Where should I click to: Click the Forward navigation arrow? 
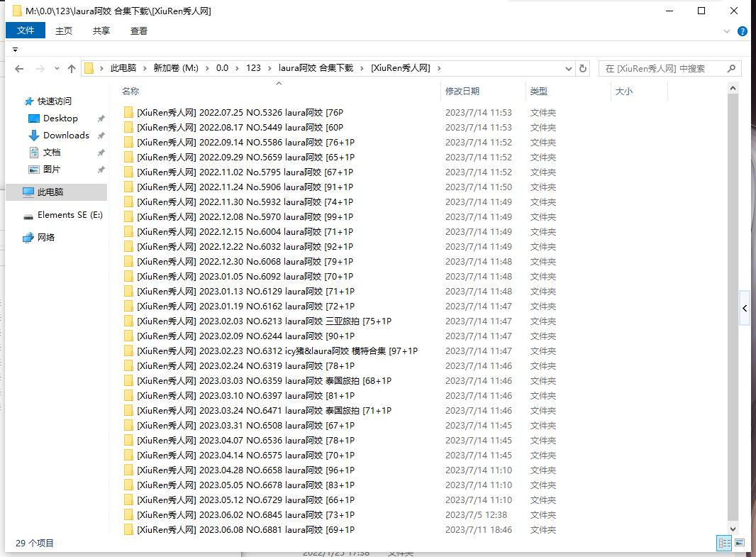tap(40, 69)
